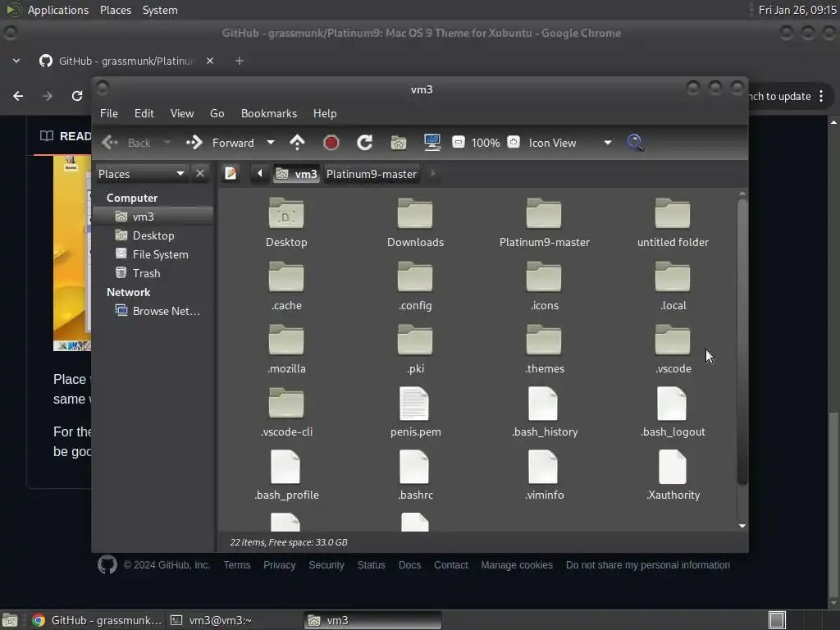The image size is (840, 630).
Task: Select the vm3 path bar button
Action: (296, 174)
